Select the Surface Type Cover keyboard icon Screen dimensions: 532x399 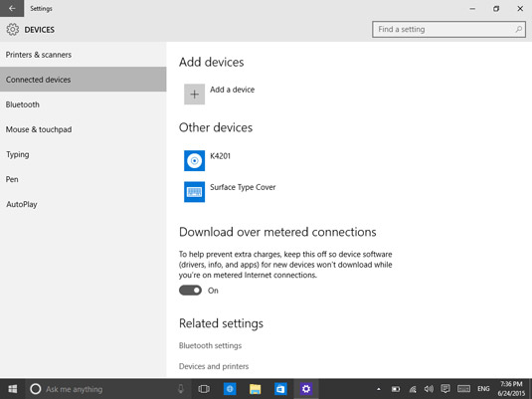pyautogui.click(x=195, y=192)
